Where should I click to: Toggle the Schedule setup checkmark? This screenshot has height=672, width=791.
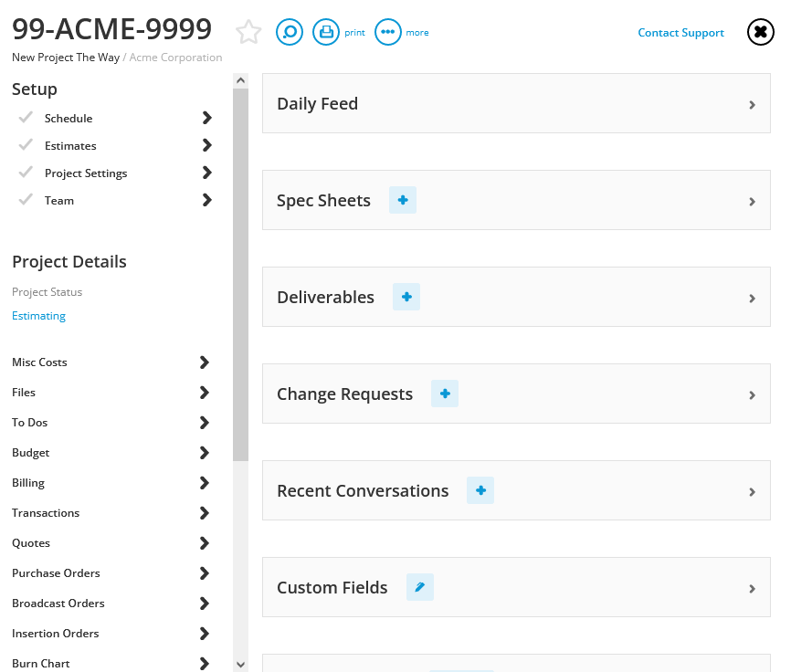tap(26, 118)
